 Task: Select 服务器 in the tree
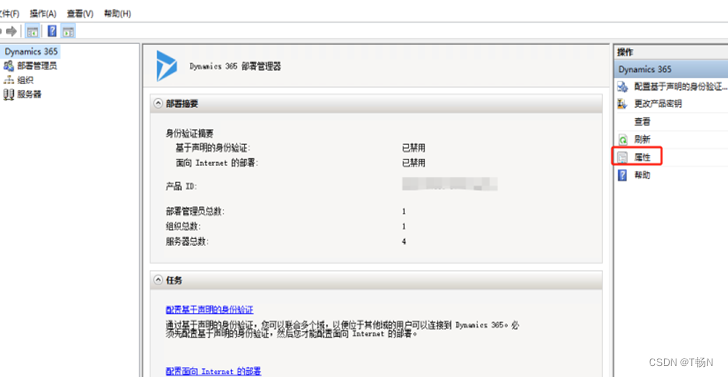point(29,95)
